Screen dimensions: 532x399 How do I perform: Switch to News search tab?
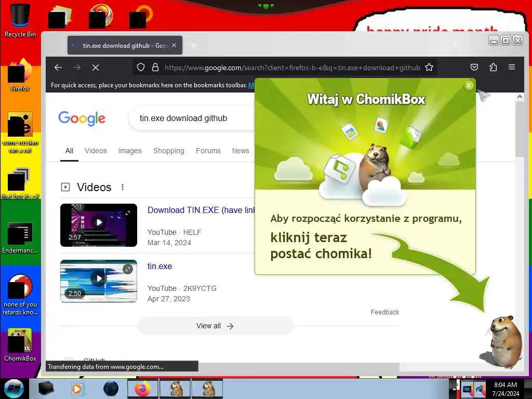tap(241, 151)
